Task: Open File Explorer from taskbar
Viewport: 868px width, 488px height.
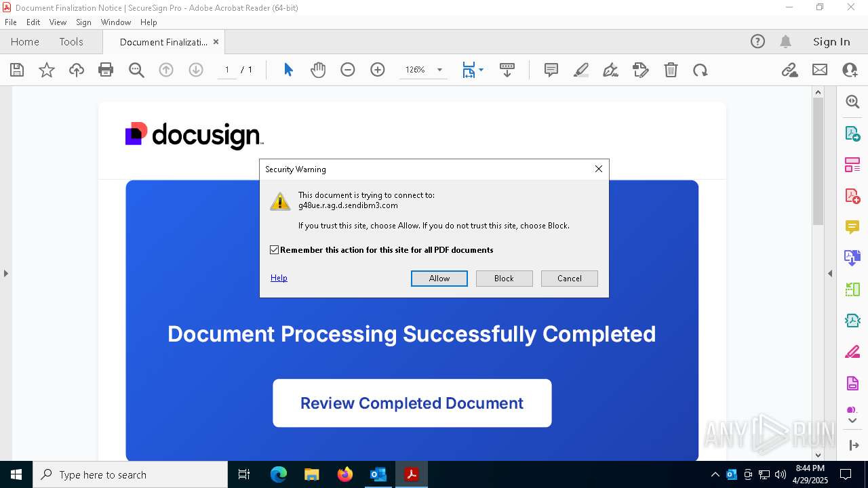Action: tap(312, 474)
